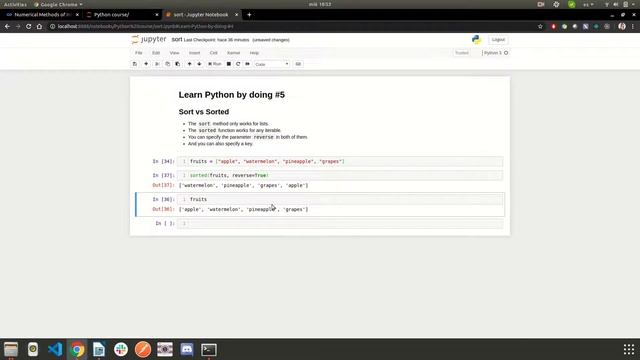
Task: Click the Logout button
Action: click(x=498, y=40)
